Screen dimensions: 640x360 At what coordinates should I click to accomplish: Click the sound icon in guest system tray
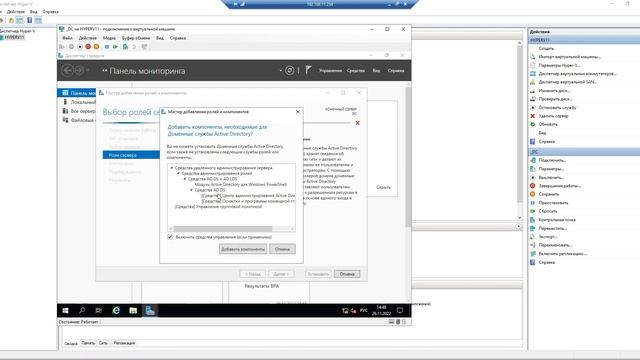click(353, 311)
